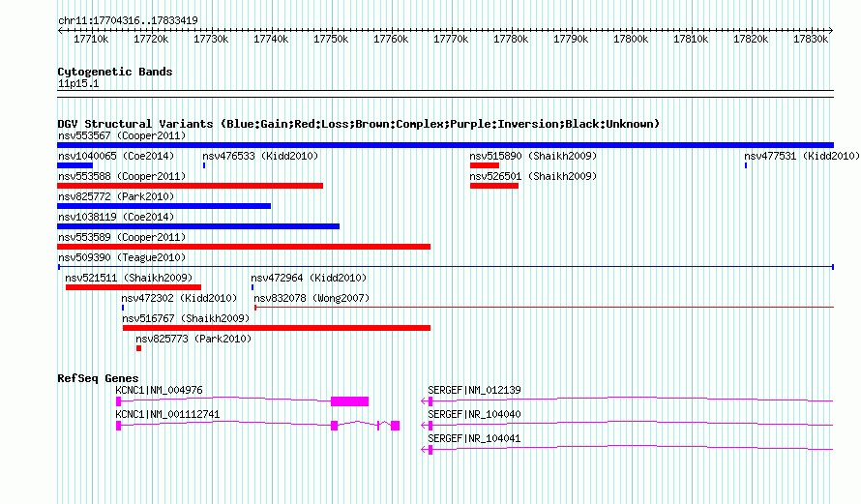This screenshot has width=861, height=504.
Task: Select the red nsv553588 loss bar
Action: click(x=190, y=186)
